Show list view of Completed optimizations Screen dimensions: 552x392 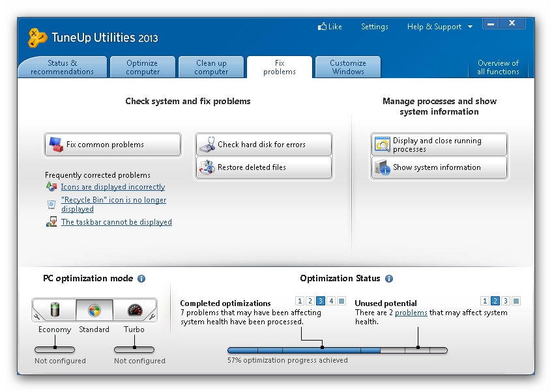pos(341,301)
